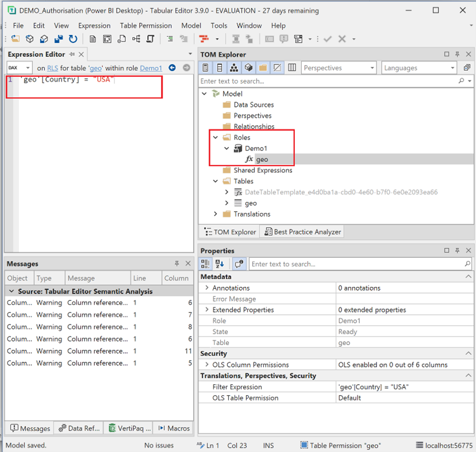Open the Tools menu

[219, 25]
